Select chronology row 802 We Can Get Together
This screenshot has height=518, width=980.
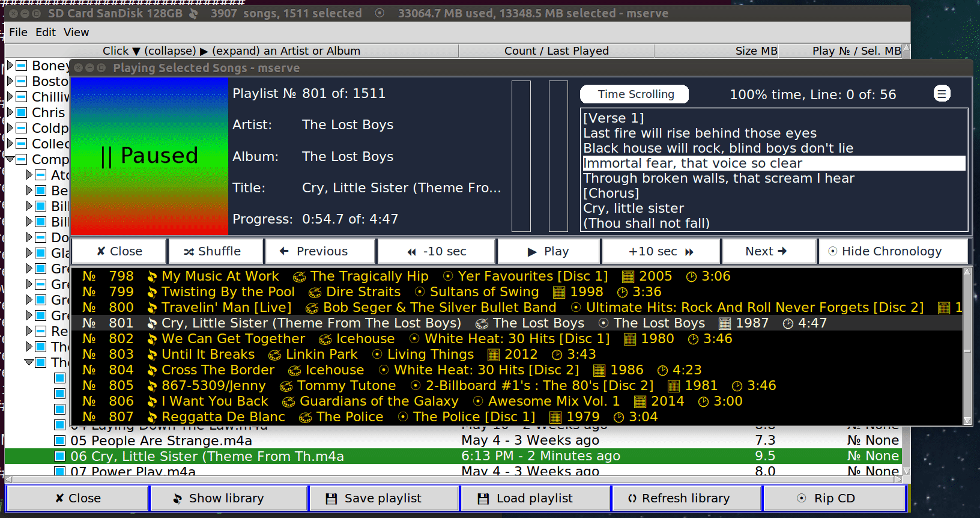click(x=517, y=338)
